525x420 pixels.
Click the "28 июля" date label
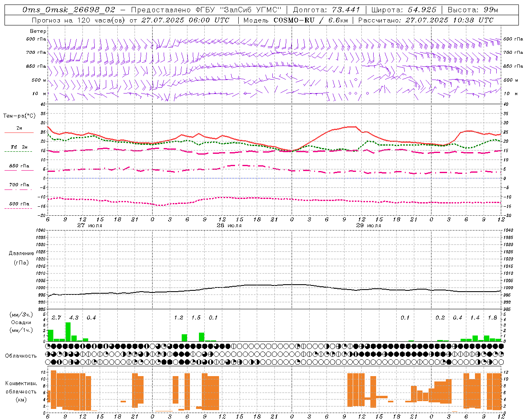click(x=229, y=225)
